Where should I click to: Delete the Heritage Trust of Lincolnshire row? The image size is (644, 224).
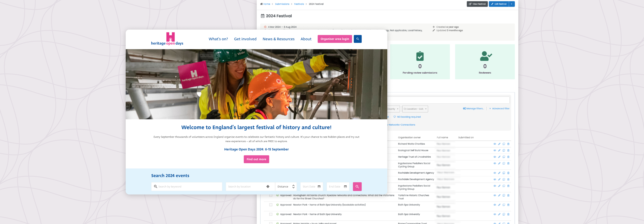[508, 157]
